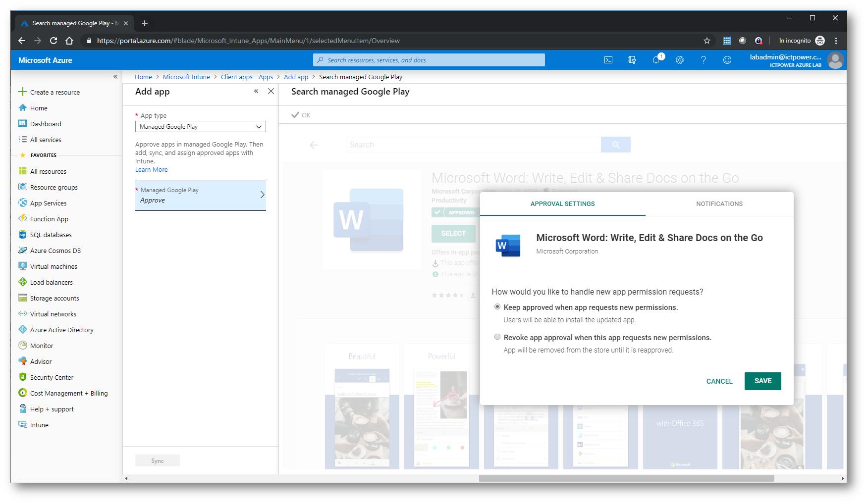Open the Help question mark icon

[x=704, y=60]
